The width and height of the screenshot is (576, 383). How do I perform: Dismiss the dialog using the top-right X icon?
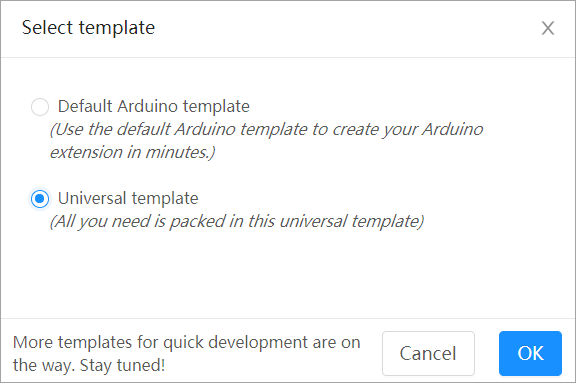coord(548,28)
